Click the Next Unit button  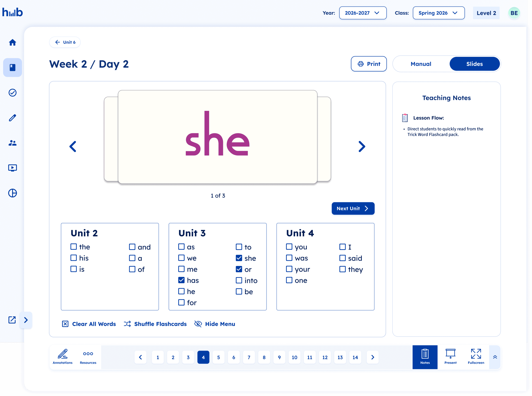point(353,208)
